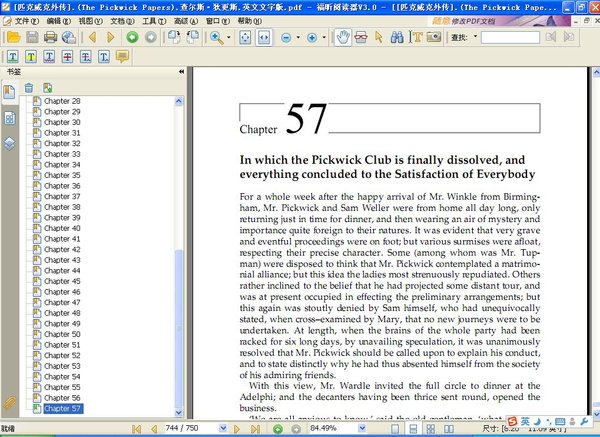Screen dimensions: 600x437
Task: Switch to the Layers panel tab
Action: pos(10,144)
